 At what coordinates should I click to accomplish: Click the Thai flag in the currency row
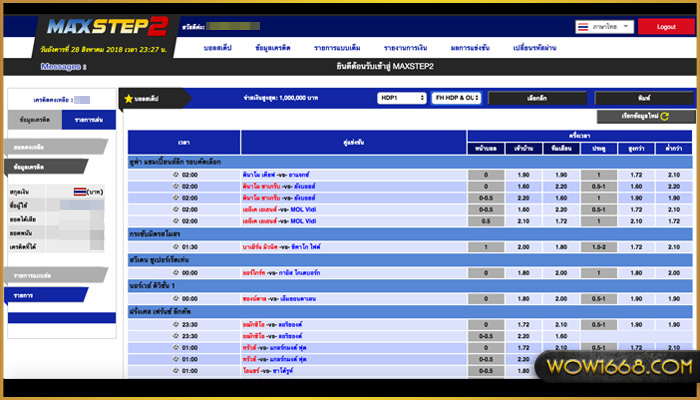pos(81,190)
